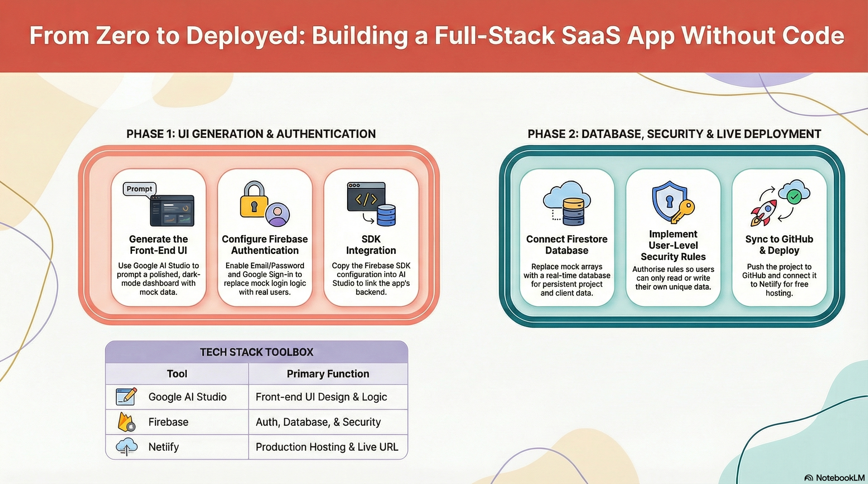Select the Phase 1 UI Generation heading
The width and height of the screenshot is (868, 484).
point(251,134)
